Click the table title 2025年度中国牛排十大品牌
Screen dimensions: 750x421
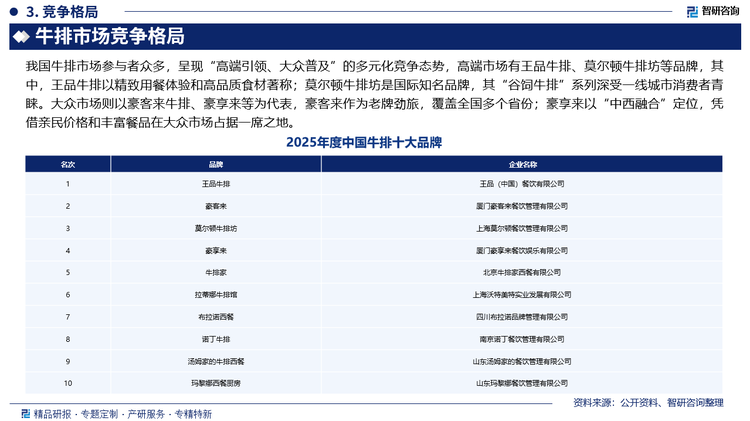pos(364,142)
